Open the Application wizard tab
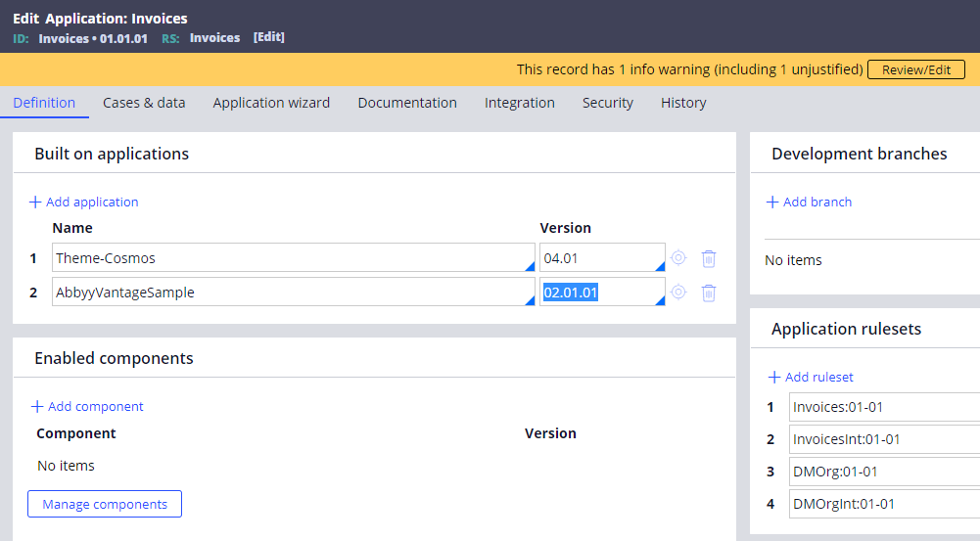 [x=271, y=103]
